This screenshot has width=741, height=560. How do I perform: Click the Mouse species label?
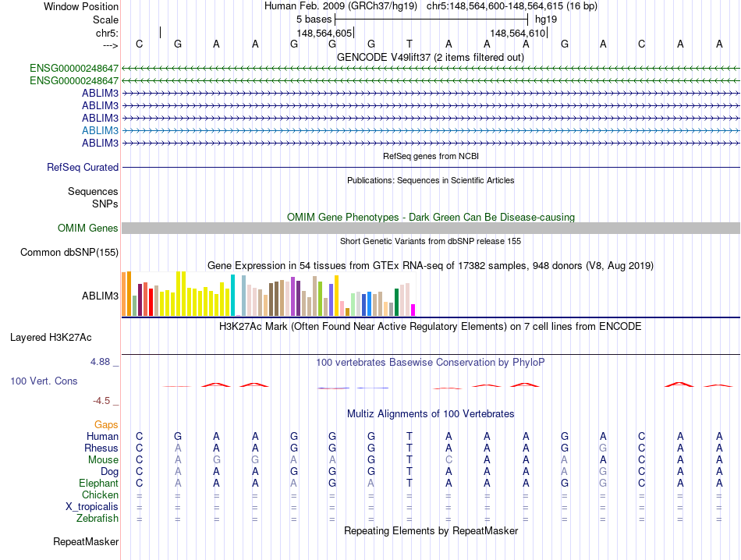click(103, 460)
